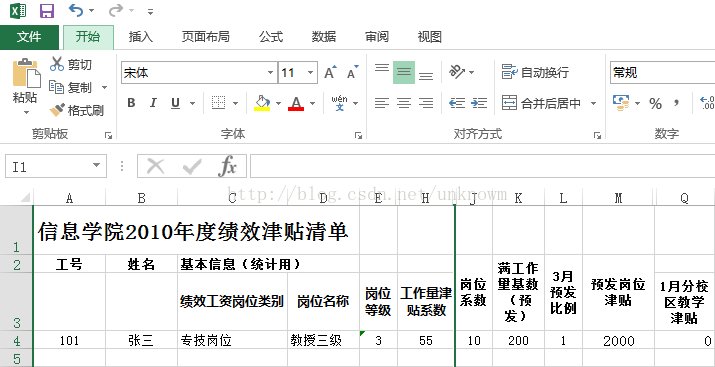Open the borders dropdown arrow
715x367 pixels.
[x=235, y=104]
